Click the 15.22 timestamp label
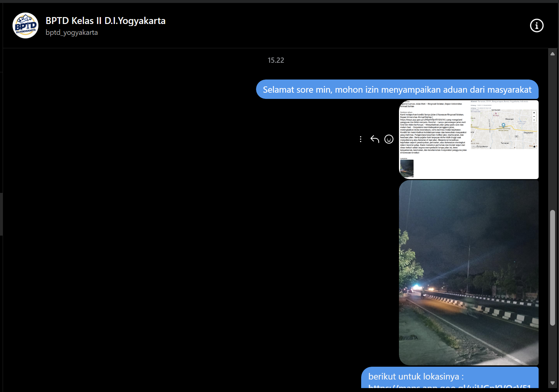The width and height of the screenshot is (559, 392). (x=276, y=60)
